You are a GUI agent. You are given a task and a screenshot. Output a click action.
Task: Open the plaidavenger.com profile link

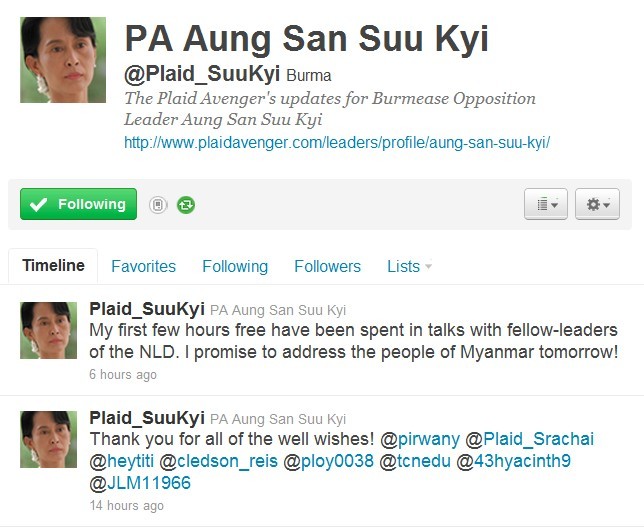tap(337, 143)
